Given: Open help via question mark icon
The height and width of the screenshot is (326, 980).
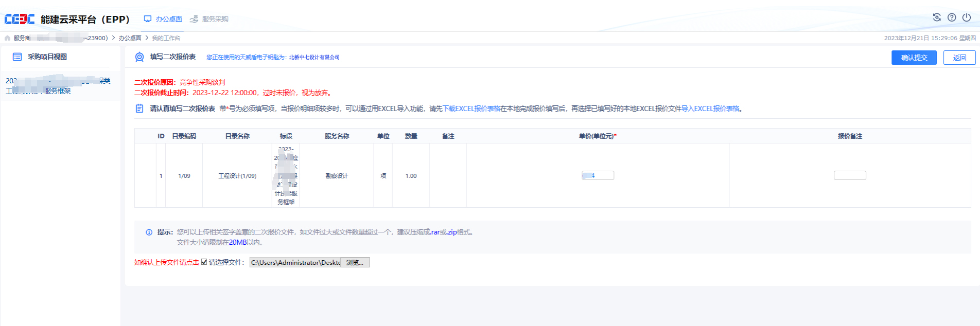Looking at the screenshot, I should (952, 17).
